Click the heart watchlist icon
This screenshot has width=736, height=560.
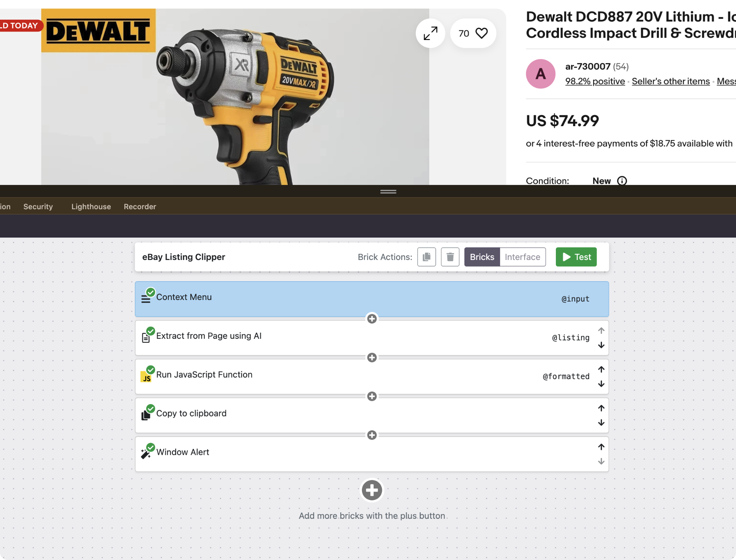[482, 33]
